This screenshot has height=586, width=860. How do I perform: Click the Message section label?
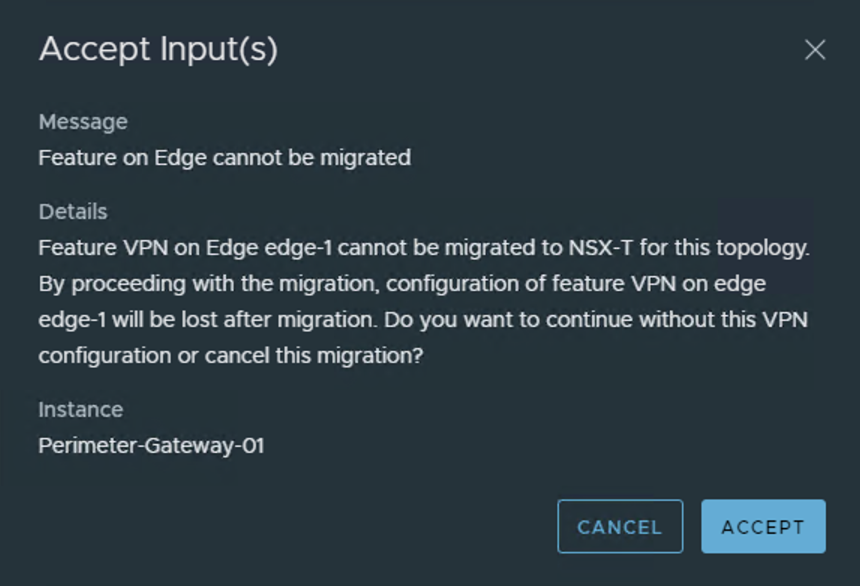tap(83, 122)
